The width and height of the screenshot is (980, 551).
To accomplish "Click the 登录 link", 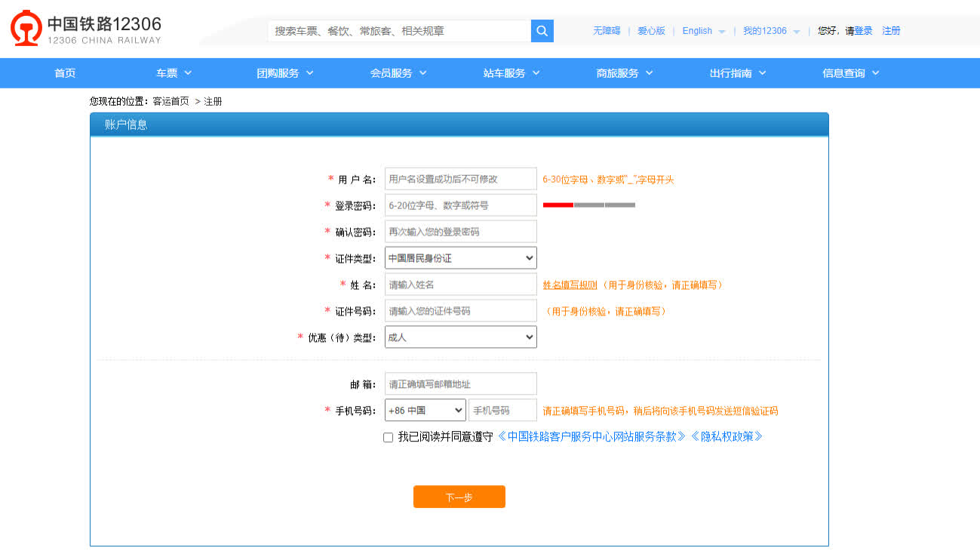I will (863, 31).
